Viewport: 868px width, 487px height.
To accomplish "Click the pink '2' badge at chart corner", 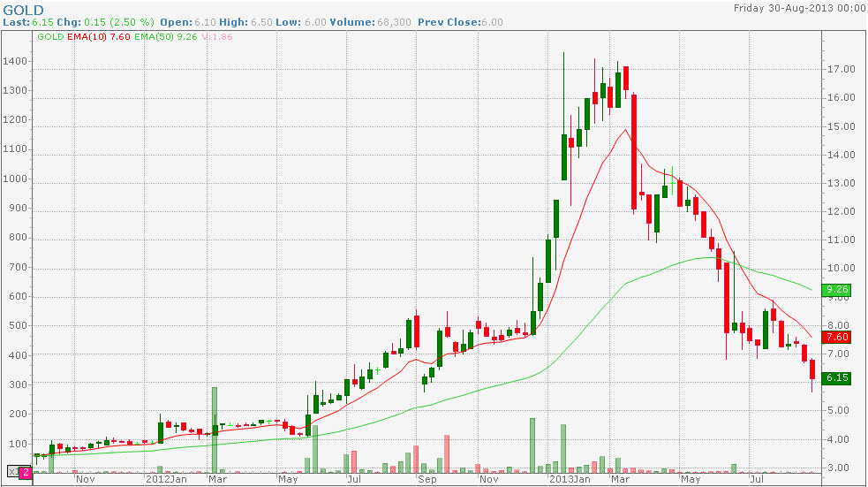I will pos(26,473).
